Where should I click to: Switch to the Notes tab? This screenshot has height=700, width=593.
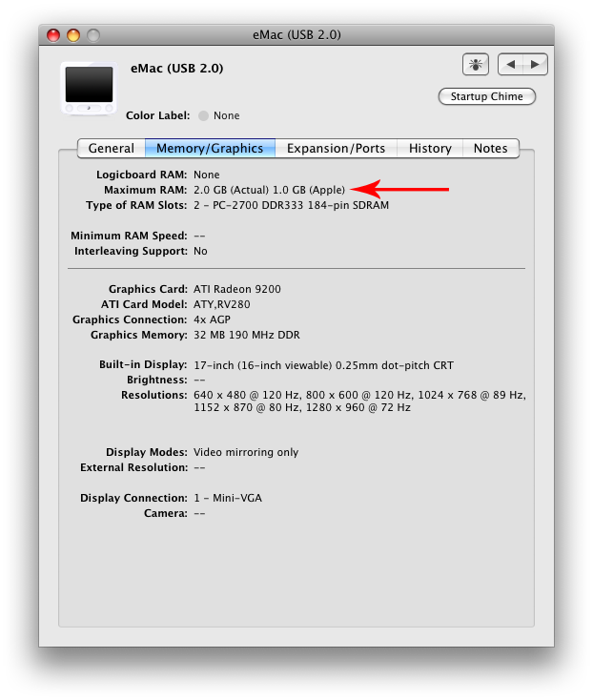pos(490,148)
